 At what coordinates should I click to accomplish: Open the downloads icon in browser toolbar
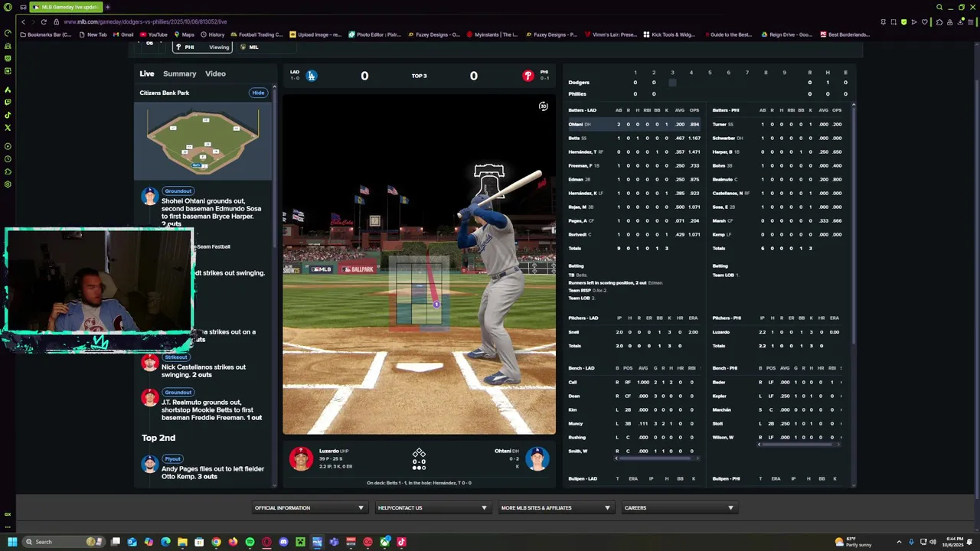click(960, 22)
